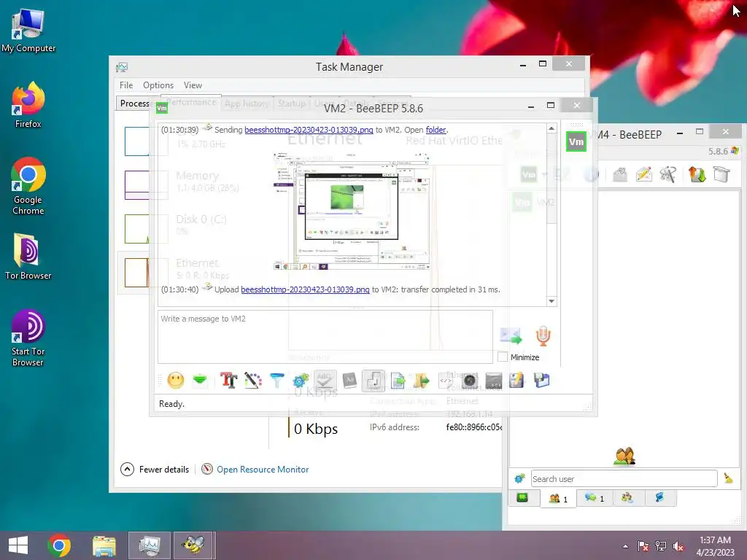Click the screenshot thumbnail image in chat
Viewport: 747px width, 560px height.
352,211
